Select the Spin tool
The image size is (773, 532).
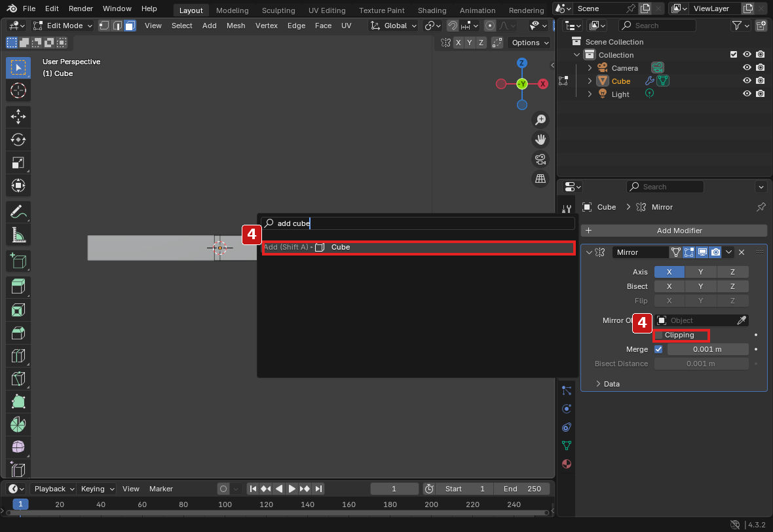tap(18, 425)
